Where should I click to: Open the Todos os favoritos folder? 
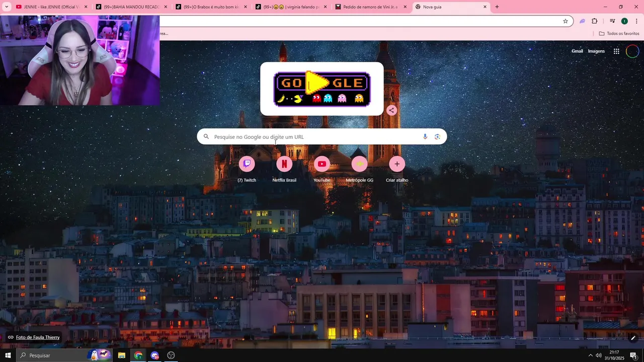(619, 34)
